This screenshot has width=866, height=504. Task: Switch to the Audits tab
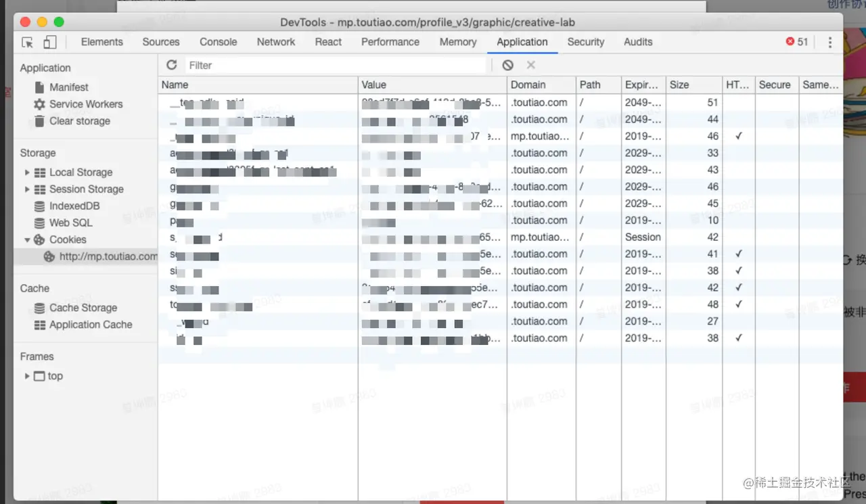point(638,42)
